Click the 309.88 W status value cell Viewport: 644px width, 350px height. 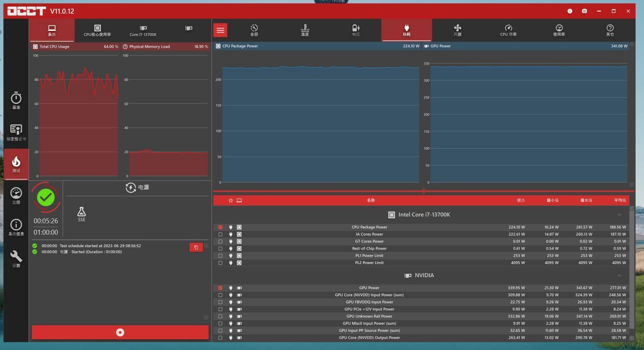click(x=517, y=295)
